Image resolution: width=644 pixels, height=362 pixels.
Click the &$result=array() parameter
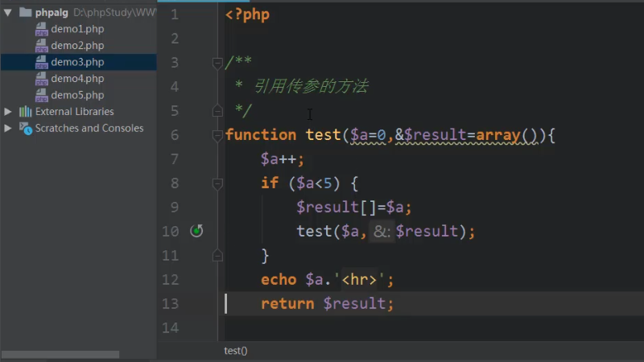(467, 135)
